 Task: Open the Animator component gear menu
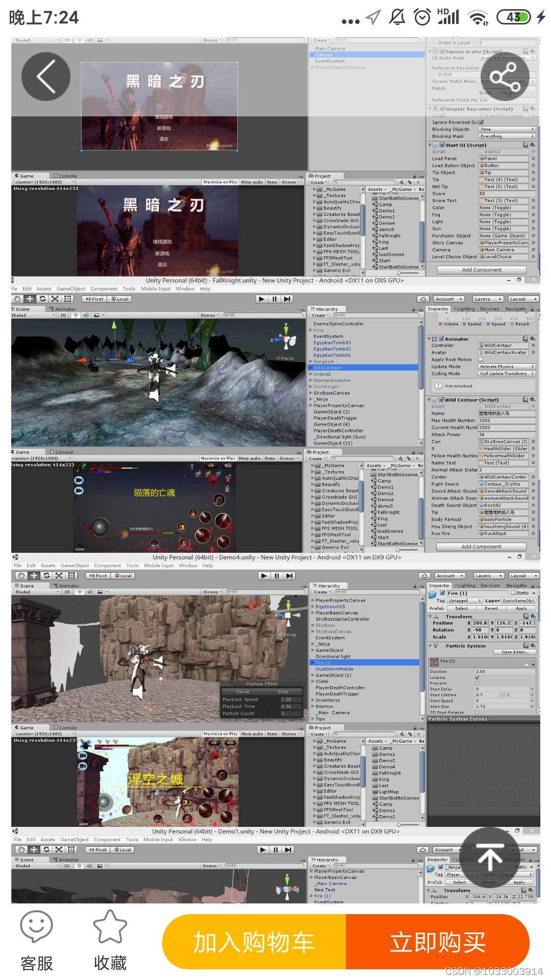(533, 339)
